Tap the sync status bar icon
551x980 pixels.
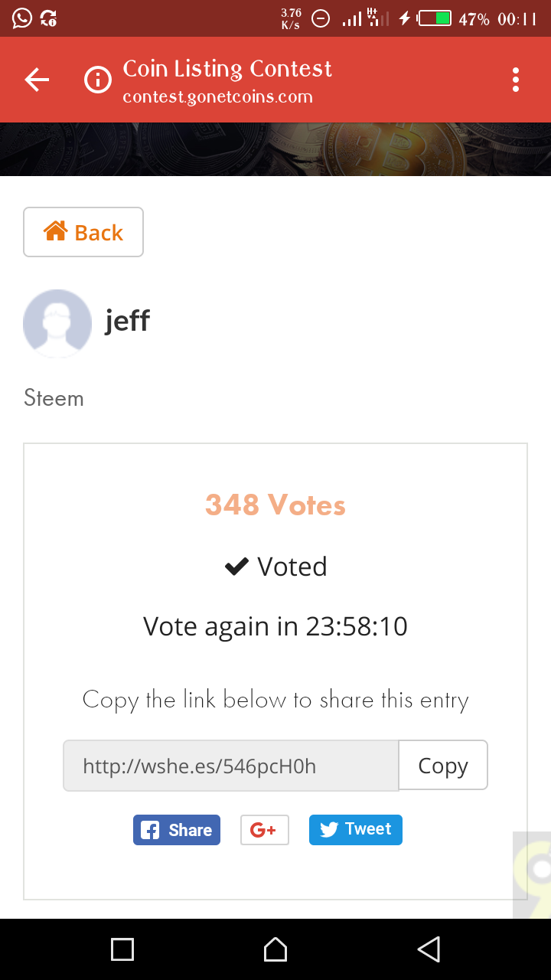[48, 18]
